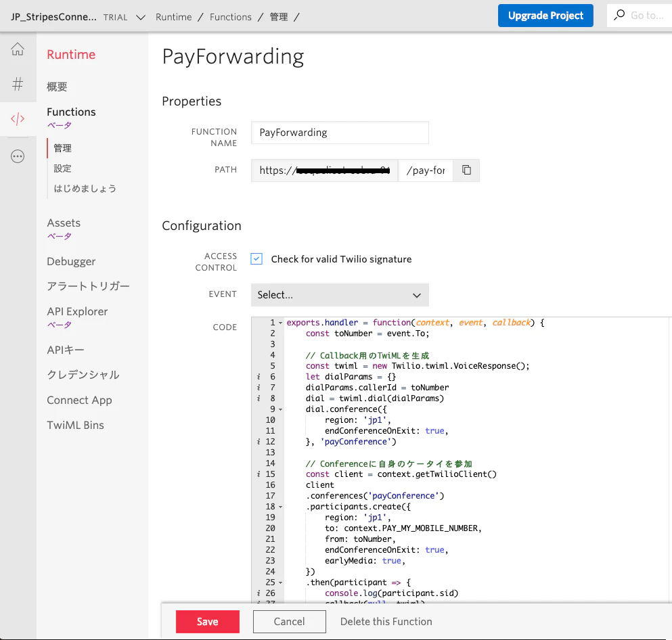Collapse code fold at line 25
672x640 pixels.
(281, 582)
